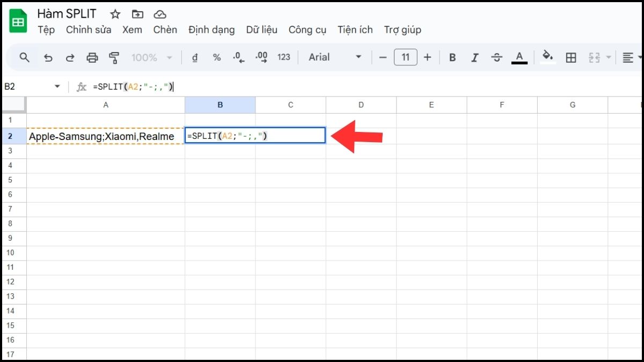
Task: Apply currency format with the đ icon
Action: click(x=195, y=57)
